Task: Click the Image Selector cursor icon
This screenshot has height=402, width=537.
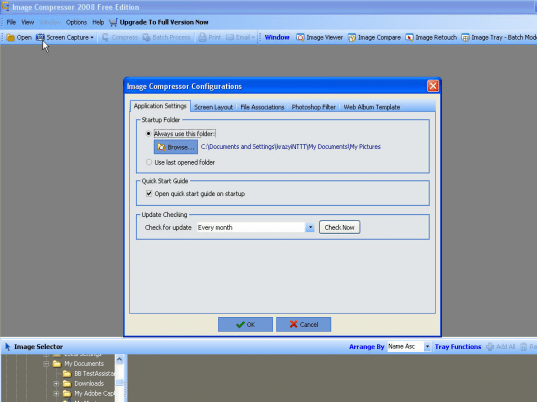Action: (x=8, y=347)
